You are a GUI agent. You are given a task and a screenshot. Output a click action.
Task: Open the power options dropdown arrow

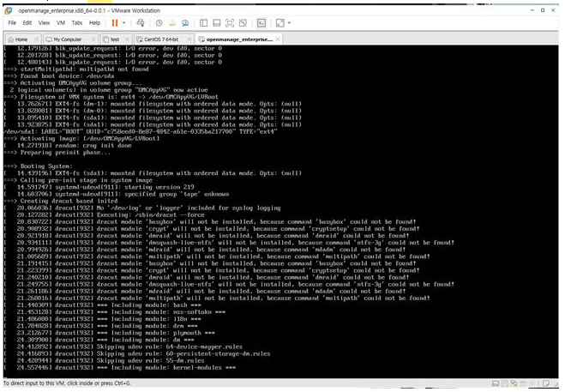point(124,23)
